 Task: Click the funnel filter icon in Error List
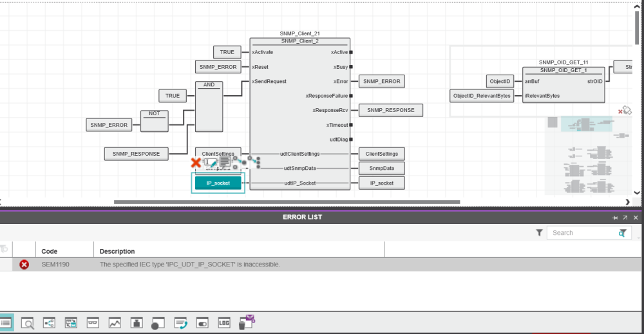point(539,233)
